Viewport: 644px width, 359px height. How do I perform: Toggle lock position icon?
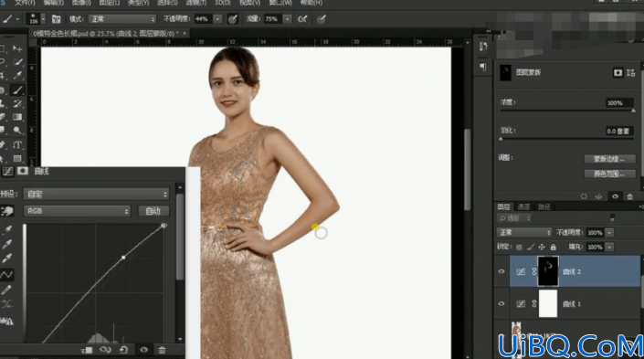tap(542, 247)
